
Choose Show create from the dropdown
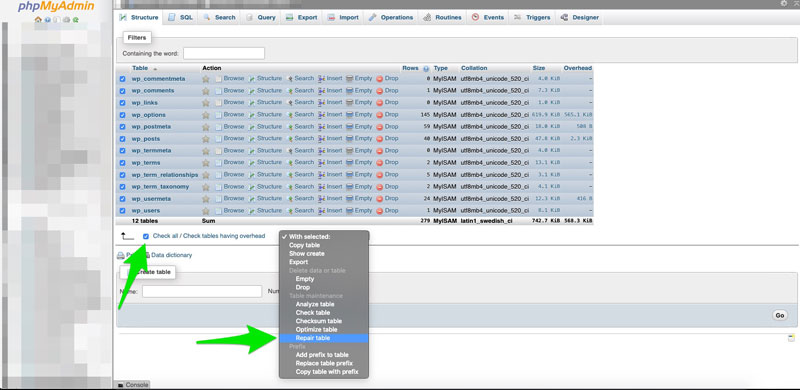click(x=324, y=254)
